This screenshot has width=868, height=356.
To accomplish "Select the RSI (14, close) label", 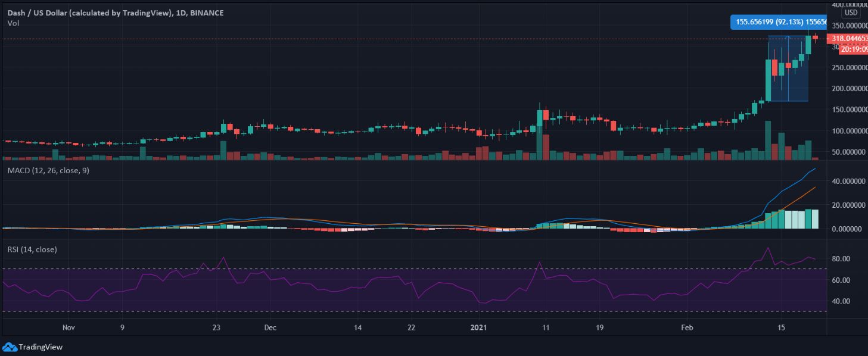I will tap(32, 249).
